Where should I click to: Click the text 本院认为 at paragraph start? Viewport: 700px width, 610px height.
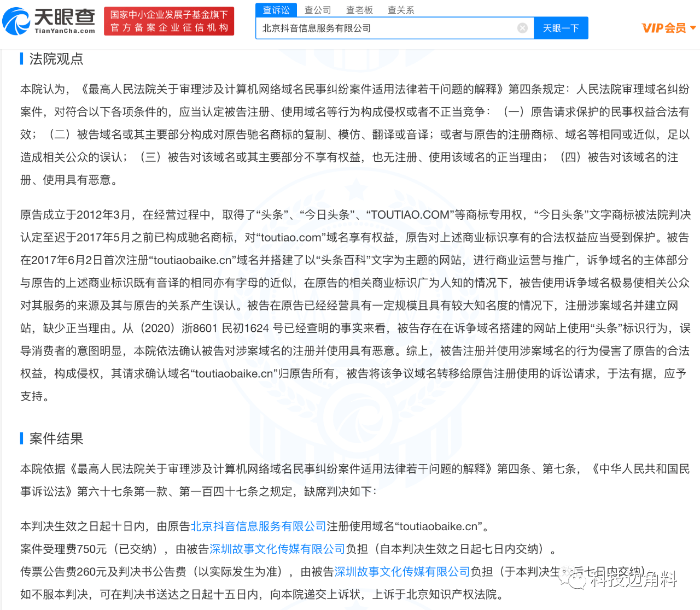[43, 89]
